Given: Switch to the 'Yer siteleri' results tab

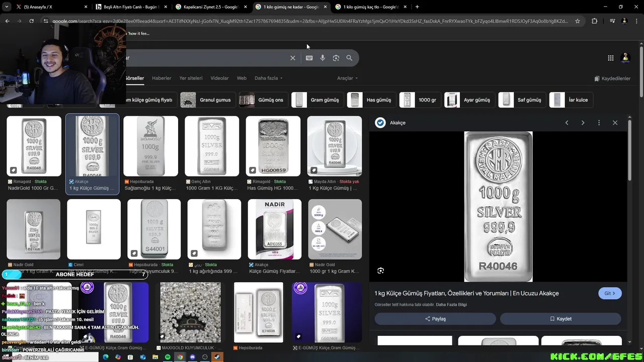Looking at the screenshot, I should (x=191, y=78).
